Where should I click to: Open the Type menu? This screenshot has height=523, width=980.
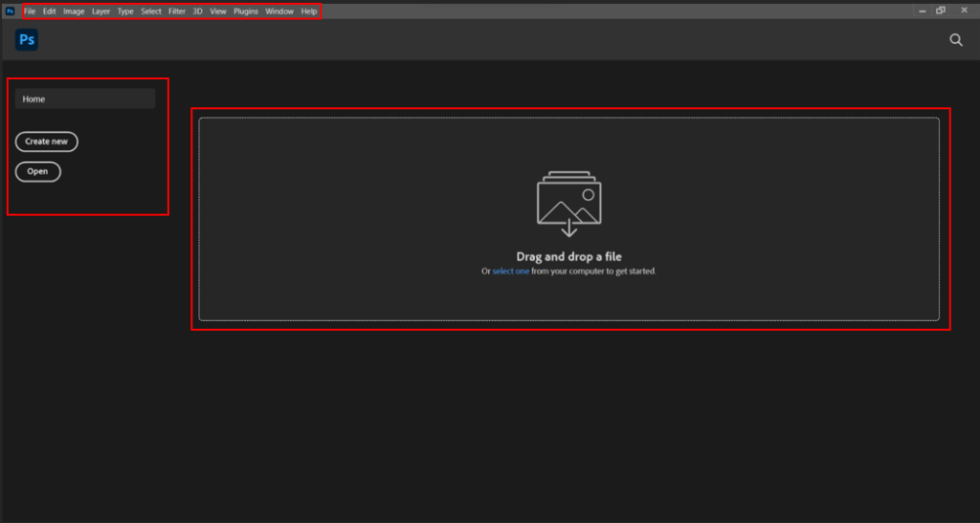tap(125, 11)
